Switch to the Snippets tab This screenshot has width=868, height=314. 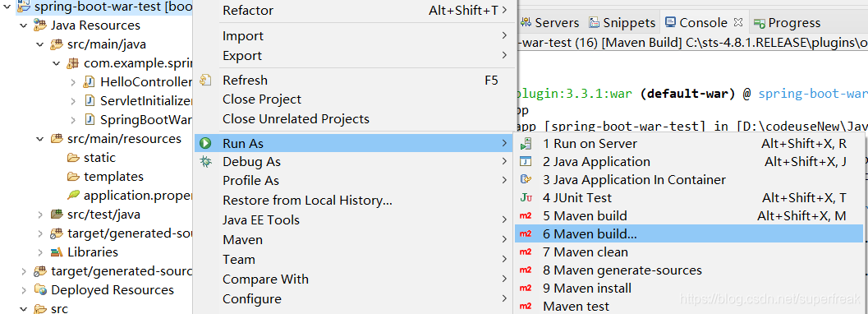pyautogui.click(x=622, y=23)
